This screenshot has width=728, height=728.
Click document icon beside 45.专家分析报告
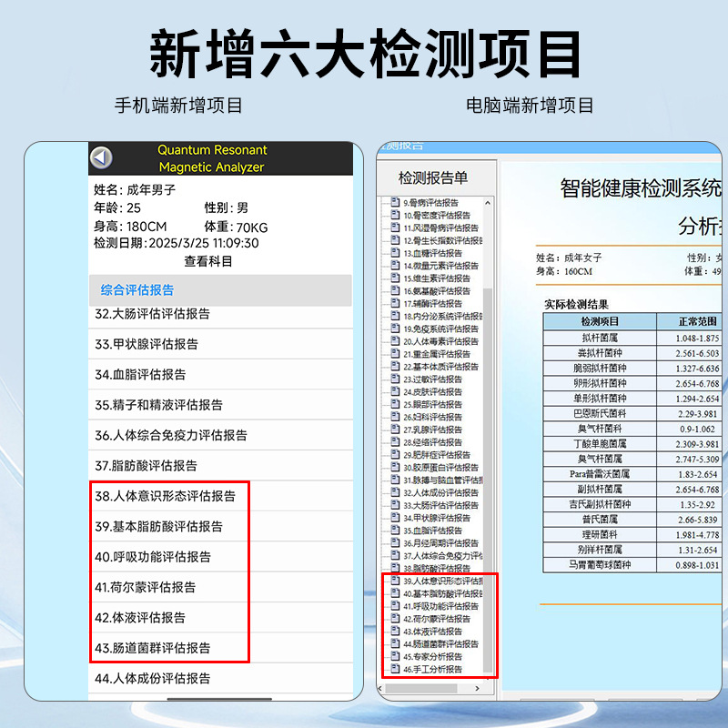tap(395, 656)
